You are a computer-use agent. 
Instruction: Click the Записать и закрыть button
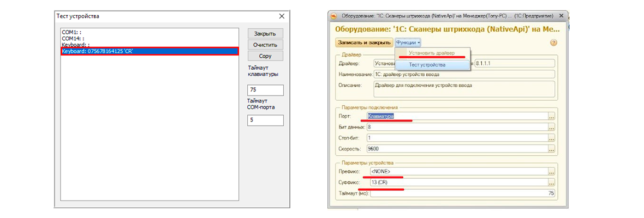pyautogui.click(x=364, y=42)
